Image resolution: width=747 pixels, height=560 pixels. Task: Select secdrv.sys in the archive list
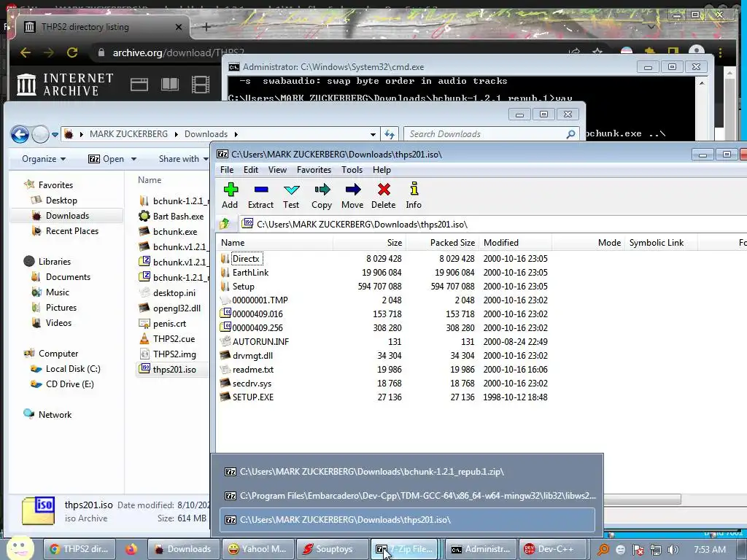coord(252,383)
